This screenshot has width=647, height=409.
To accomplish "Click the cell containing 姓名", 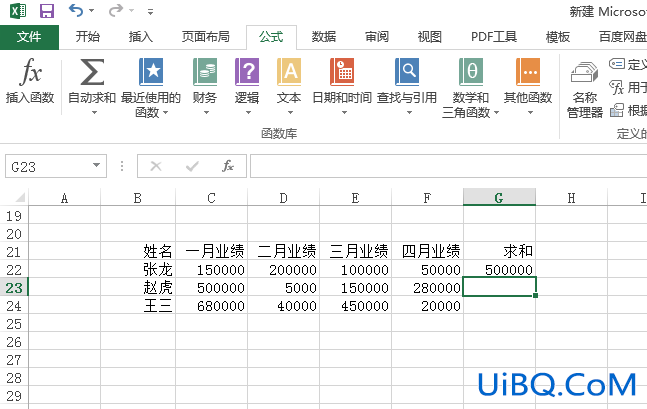I will (138, 251).
